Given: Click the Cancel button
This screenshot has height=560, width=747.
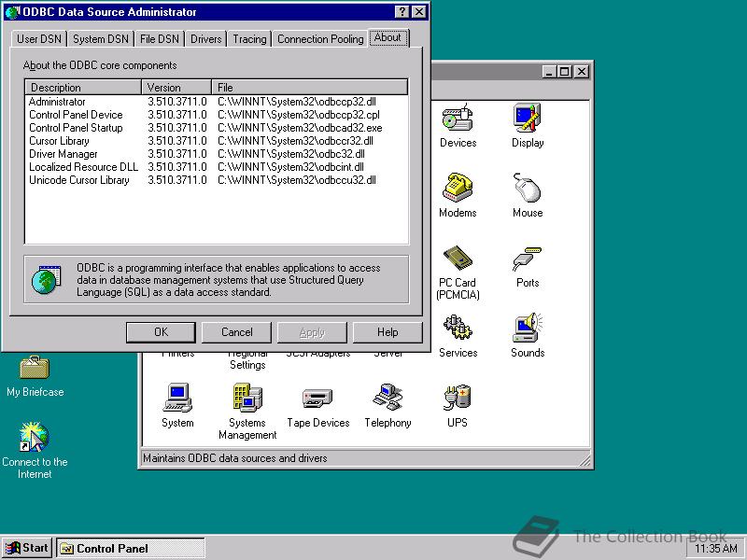Looking at the screenshot, I should [x=237, y=332].
